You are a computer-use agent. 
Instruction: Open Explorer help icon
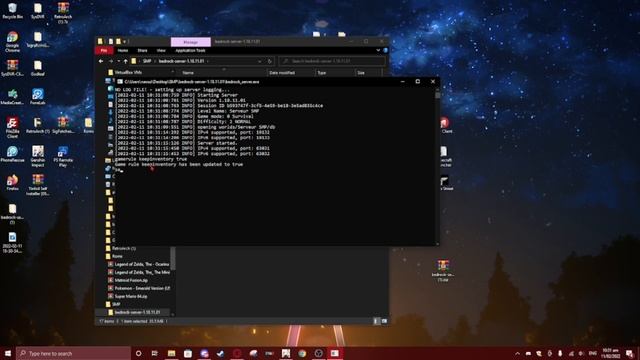tap(385, 51)
